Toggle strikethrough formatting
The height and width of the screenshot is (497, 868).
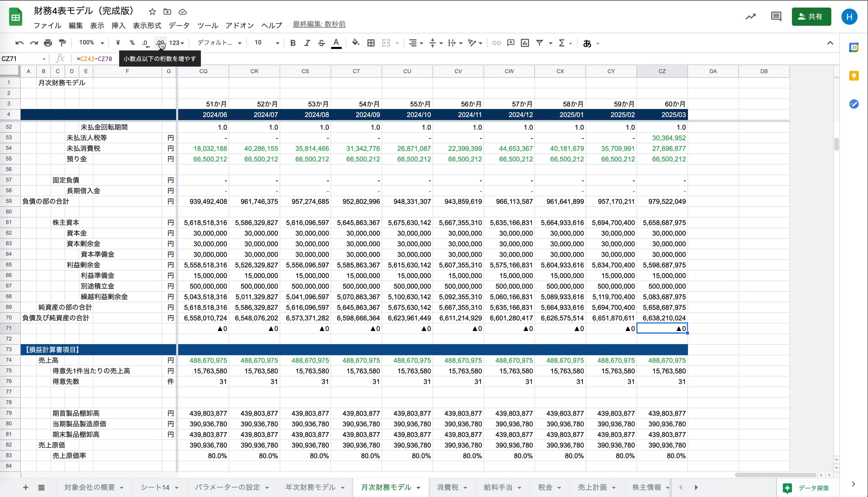(321, 43)
